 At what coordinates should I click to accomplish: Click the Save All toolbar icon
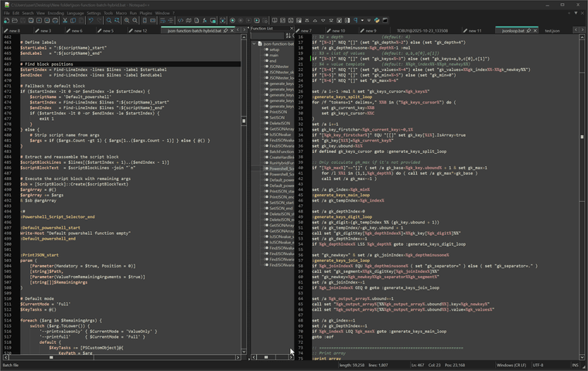[31, 21]
